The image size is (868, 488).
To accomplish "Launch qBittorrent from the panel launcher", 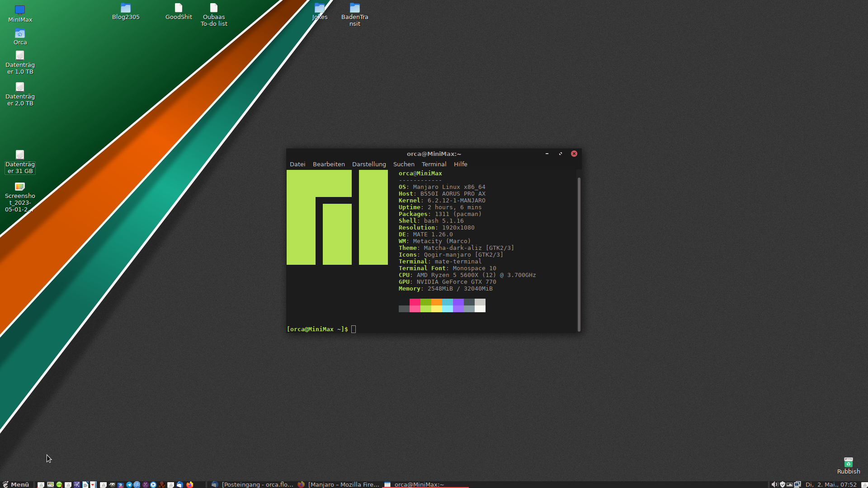I will (x=137, y=484).
